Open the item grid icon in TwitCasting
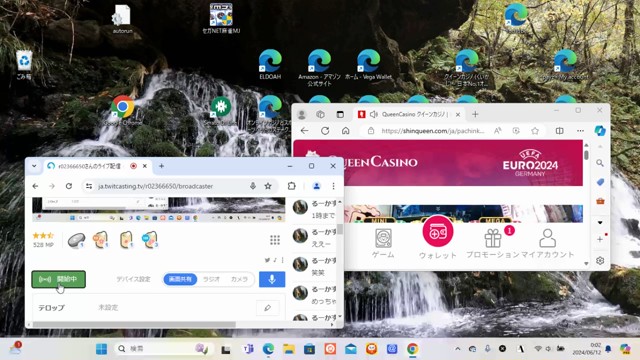This screenshot has height=360, width=640. 275,240
